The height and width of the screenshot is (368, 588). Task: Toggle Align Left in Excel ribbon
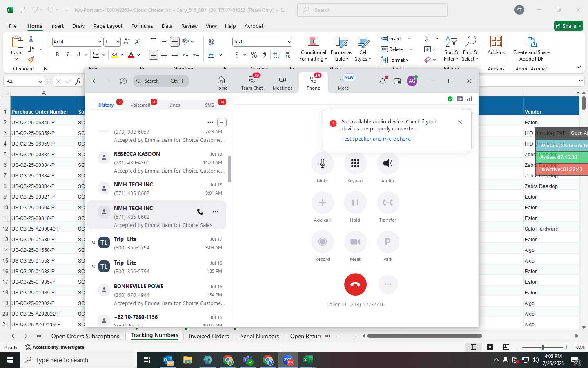[x=154, y=55]
